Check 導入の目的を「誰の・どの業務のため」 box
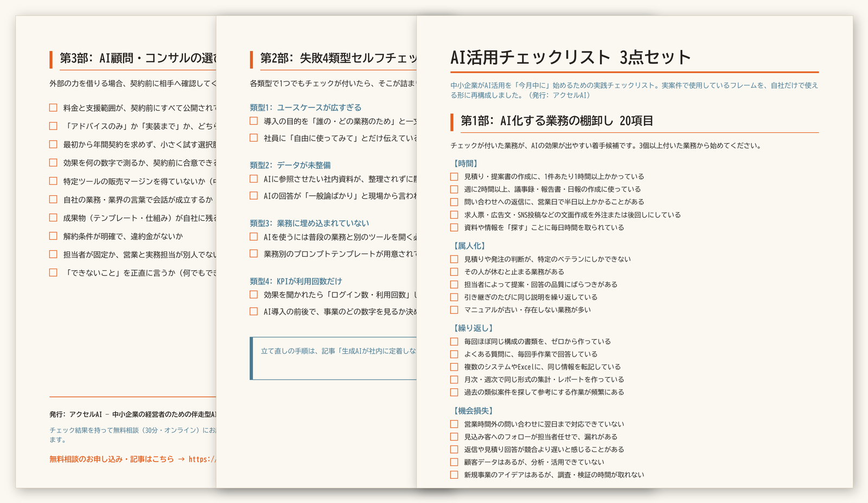This screenshot has height=503, width=868. coord(253,121)
